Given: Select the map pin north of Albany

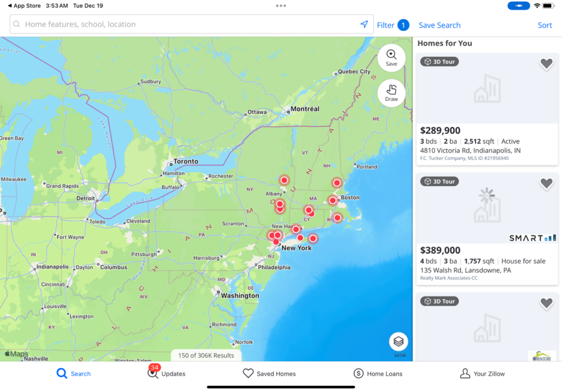Looking at the screenshot, I should coord(284,180).
